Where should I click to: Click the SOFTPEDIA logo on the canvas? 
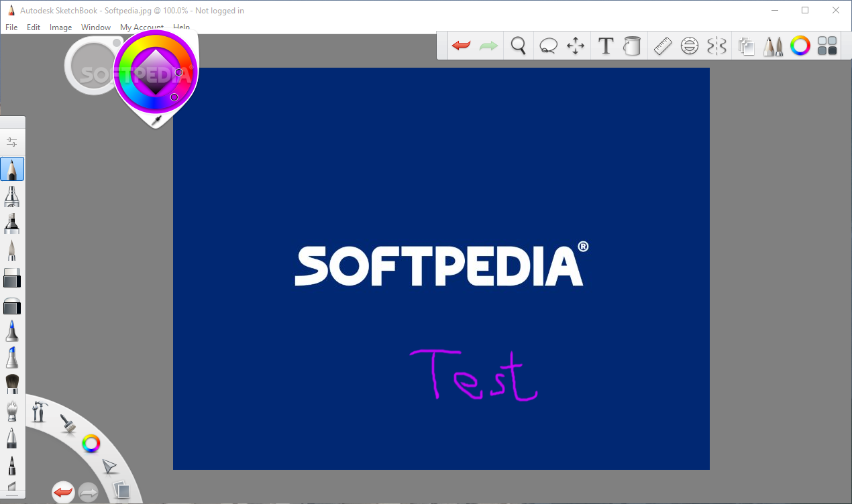click(x=441, y=264)
